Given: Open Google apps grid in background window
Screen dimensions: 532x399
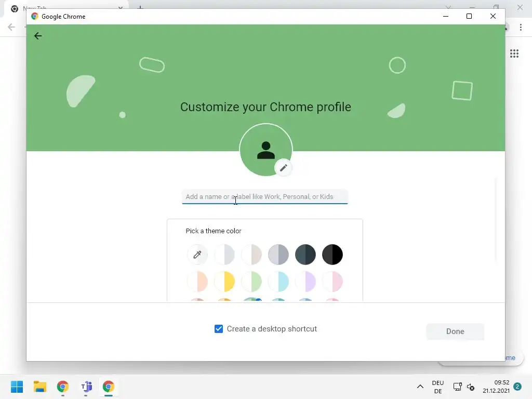Looking at the screenshot, I should pyautogui.click(x=514, y=54).
